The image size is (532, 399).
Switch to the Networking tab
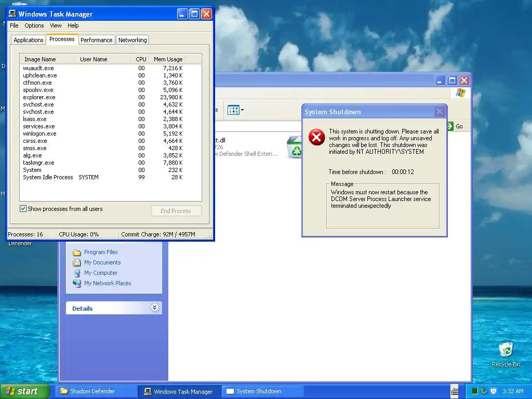[x=132, y=40]
